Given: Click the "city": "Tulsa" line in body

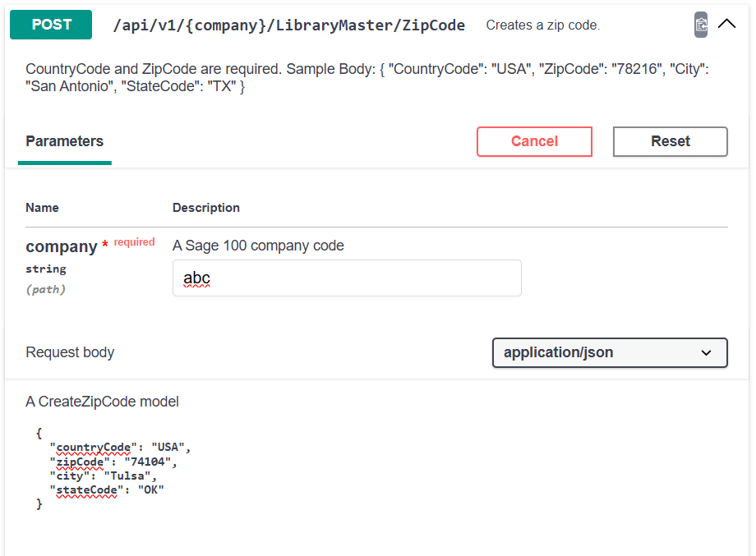Looking at the screenshot, I should pyautogui.click(x=104, y=476).
